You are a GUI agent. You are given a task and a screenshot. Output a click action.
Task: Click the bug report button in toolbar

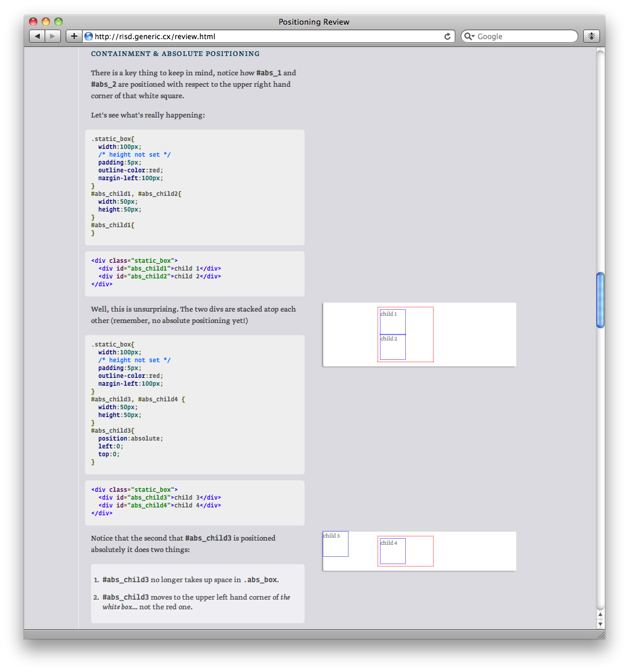(591, 36)
